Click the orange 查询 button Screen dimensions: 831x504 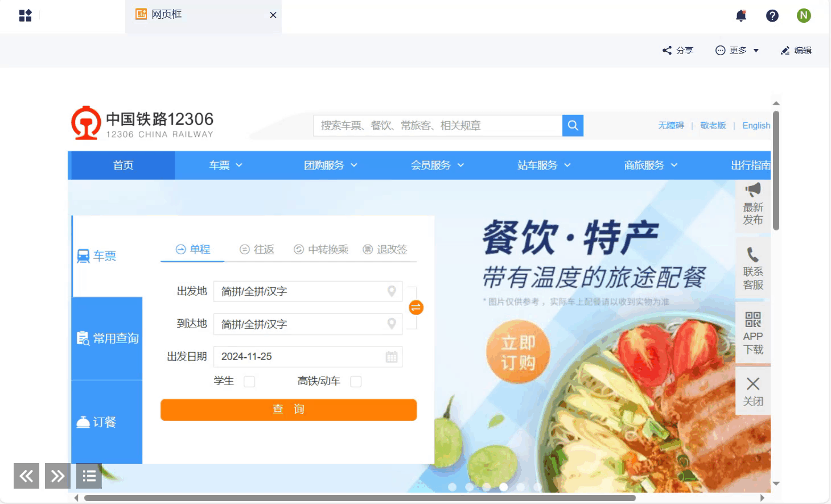tap(289, 410)
